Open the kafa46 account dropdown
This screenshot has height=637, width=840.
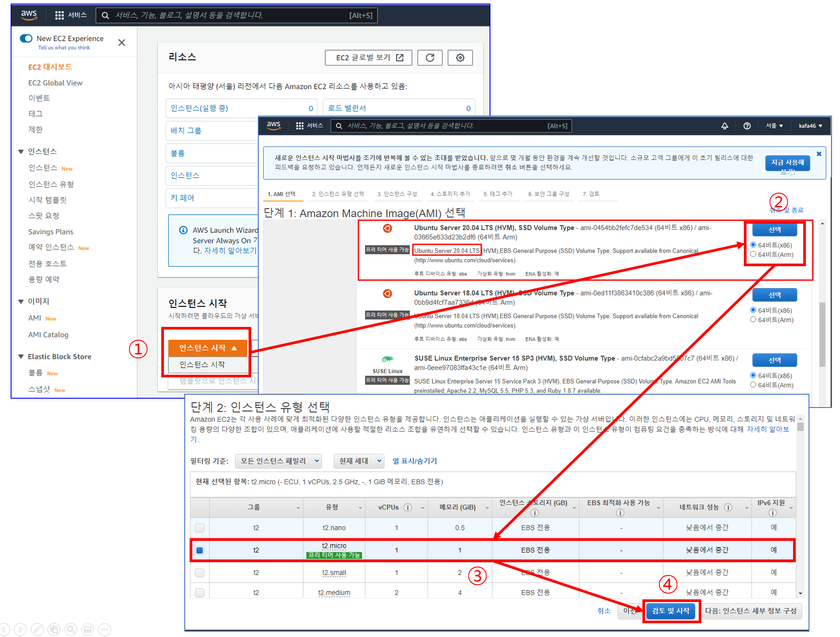tap(810, 126)
